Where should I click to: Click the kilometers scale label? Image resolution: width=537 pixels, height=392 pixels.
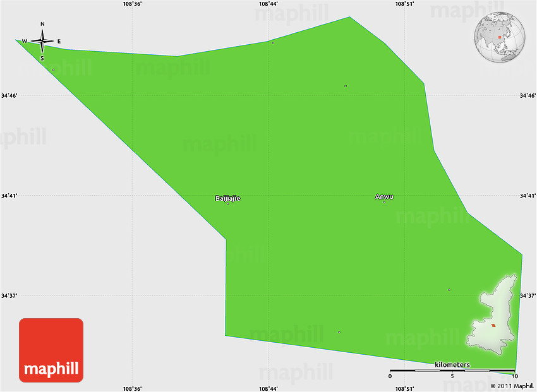[452, 365]
